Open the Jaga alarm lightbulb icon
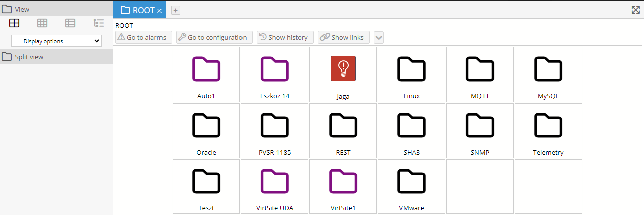The image size is (644, 215). (343, 68)
